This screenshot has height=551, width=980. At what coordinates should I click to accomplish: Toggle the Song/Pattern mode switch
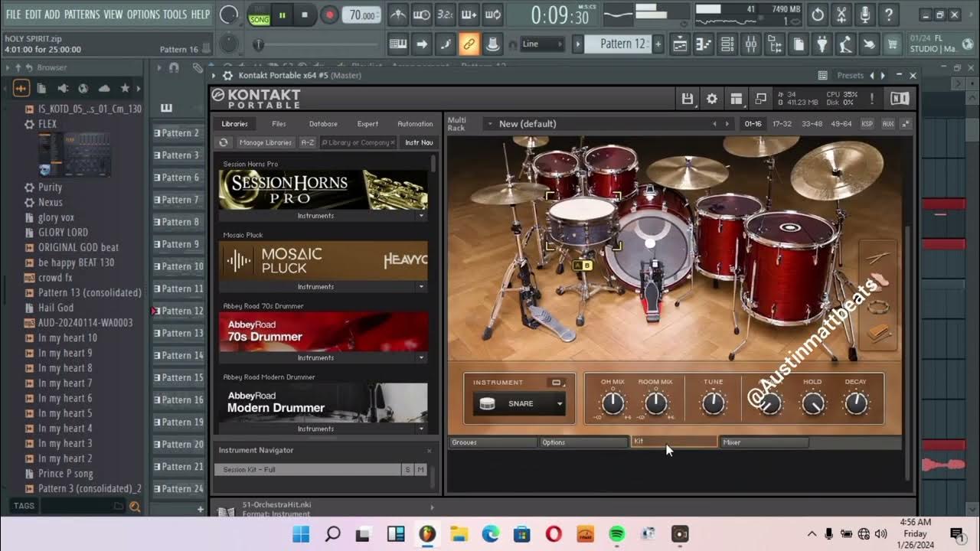pos(259,15)
